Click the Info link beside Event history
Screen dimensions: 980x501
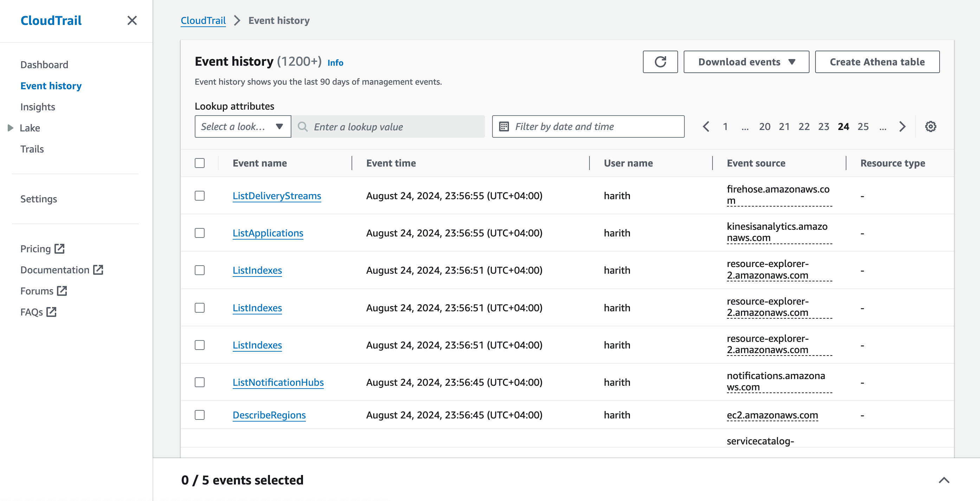click(x=335, y=63)
